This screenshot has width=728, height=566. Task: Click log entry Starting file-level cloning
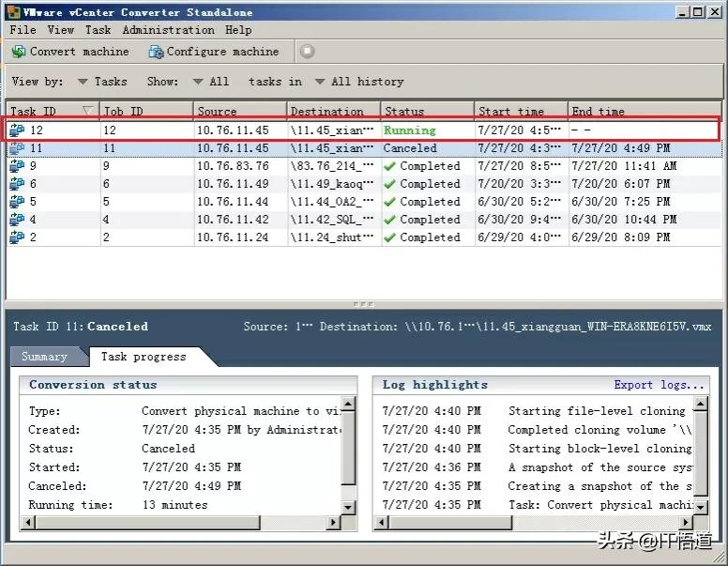tap(597, 411)
